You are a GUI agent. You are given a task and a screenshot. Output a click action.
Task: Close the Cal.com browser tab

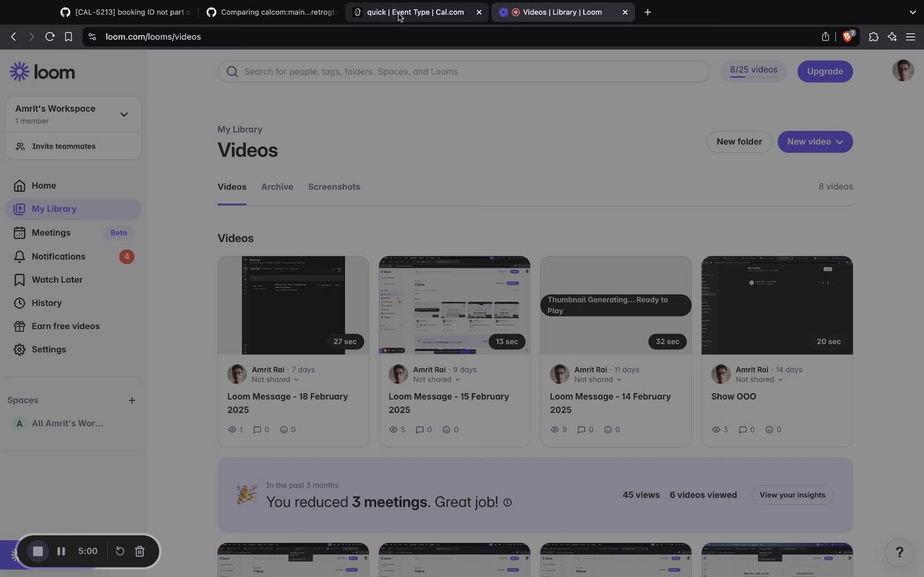point(479,12)
